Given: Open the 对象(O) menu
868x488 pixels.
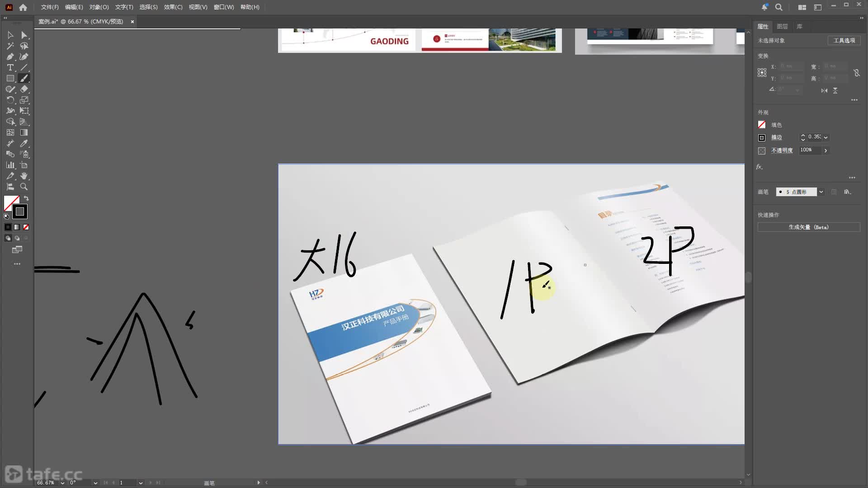Looking at the screenshot, I should click(99, 7).
